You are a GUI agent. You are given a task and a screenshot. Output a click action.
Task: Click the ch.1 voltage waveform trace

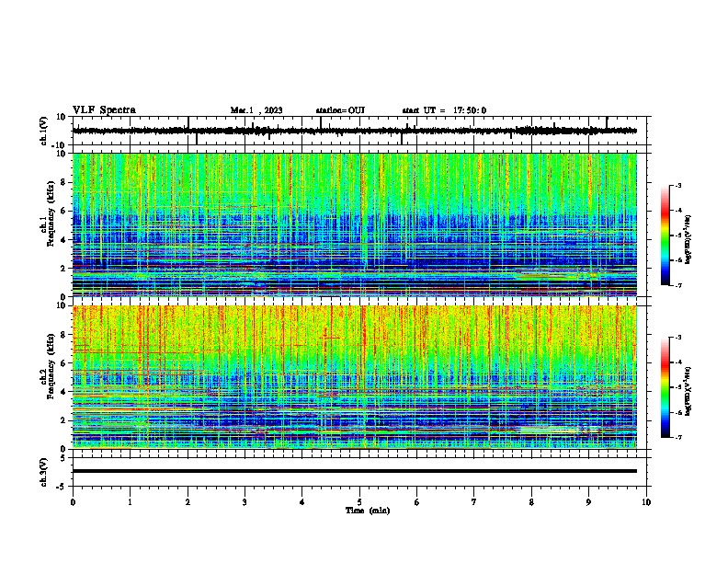click(354, 131)
